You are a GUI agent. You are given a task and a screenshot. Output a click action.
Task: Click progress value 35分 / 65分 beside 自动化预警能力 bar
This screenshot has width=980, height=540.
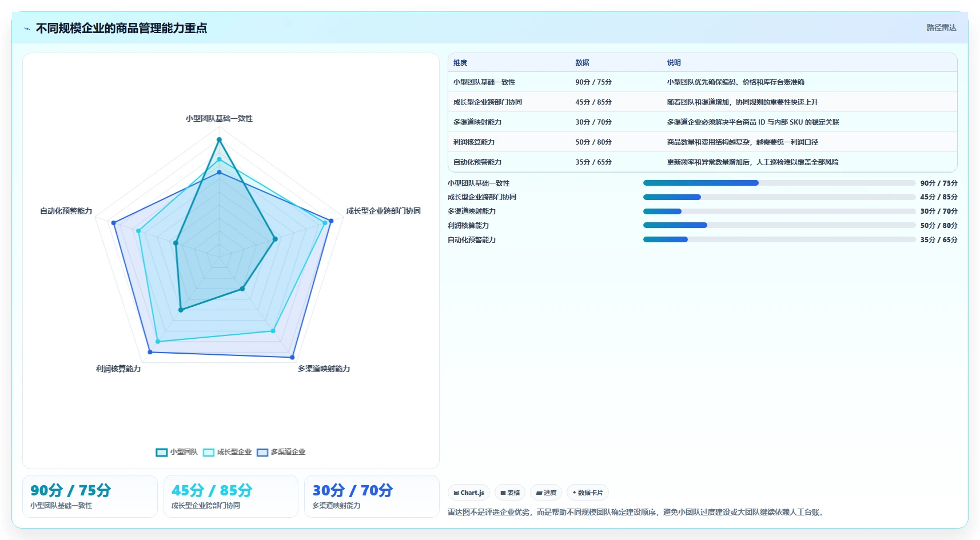(x=939, y=240)
